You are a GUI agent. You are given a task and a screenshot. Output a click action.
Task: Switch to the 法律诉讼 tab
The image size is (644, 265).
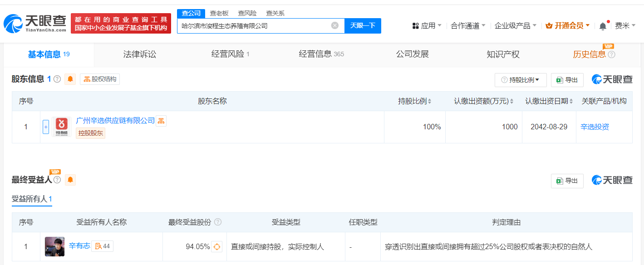pyautogui.click(x=140, y=54)
